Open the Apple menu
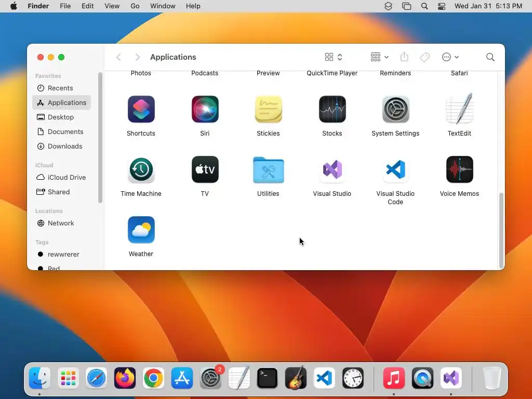 pyautogui.click(x=14, y=6)
